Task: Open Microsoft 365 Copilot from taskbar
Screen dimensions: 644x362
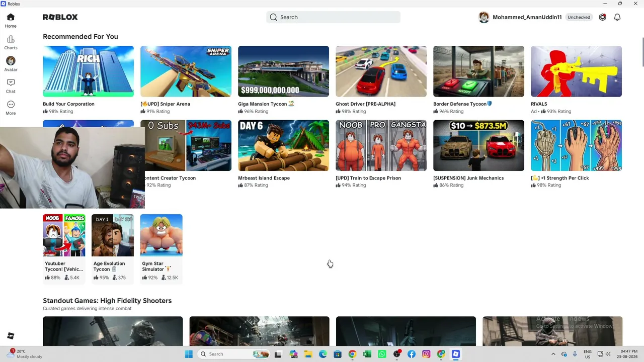Action: (x=293, y=354)
